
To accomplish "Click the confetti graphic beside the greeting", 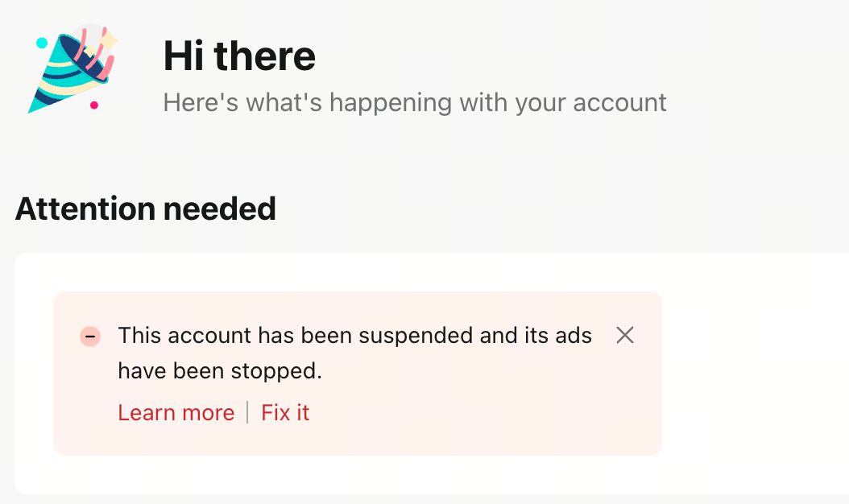I will 71,68.
